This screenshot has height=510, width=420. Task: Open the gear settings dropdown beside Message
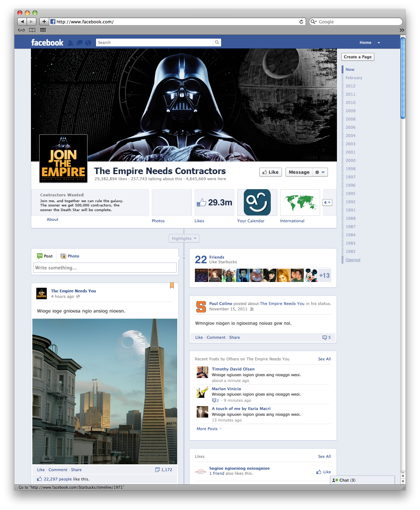(320, 172)
